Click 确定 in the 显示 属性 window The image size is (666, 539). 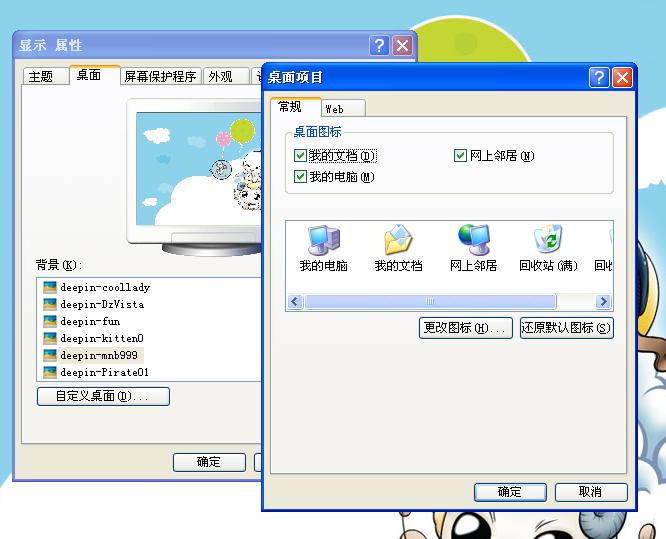pos(209,462)
